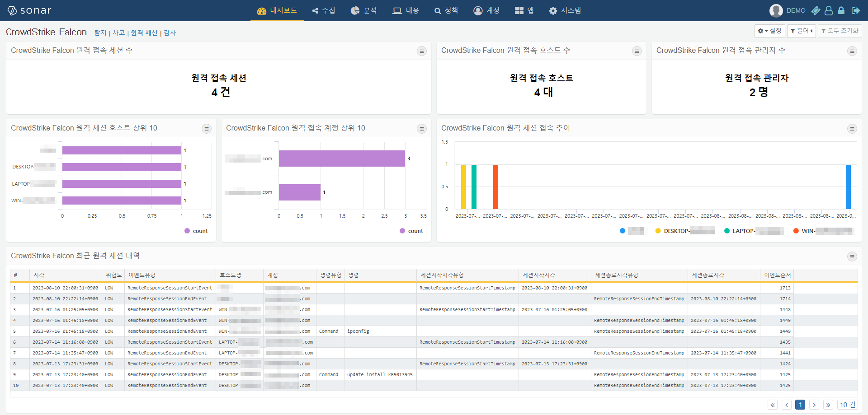868x415 pixels.
Task: Open menu of 원격 접속 관리자 수 widget
Action: 852,51
